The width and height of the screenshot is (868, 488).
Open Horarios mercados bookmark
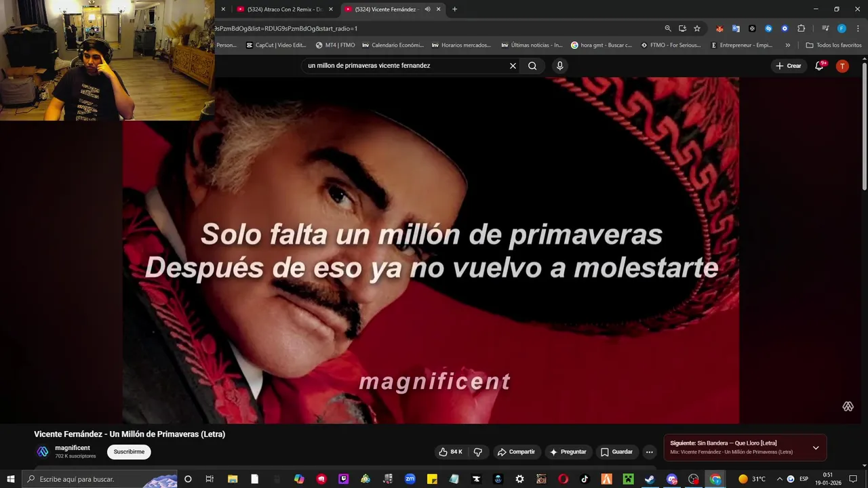pos(461,45)
